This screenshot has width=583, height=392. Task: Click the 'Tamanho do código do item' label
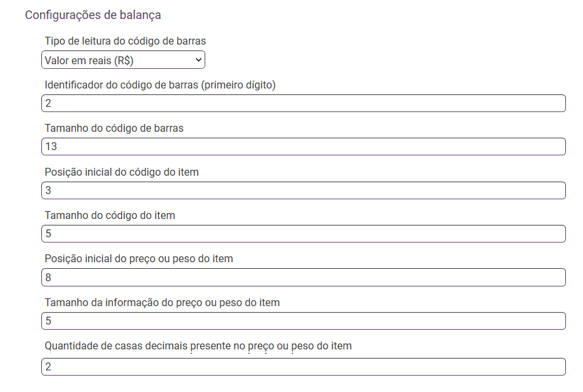tap(110, 215)
